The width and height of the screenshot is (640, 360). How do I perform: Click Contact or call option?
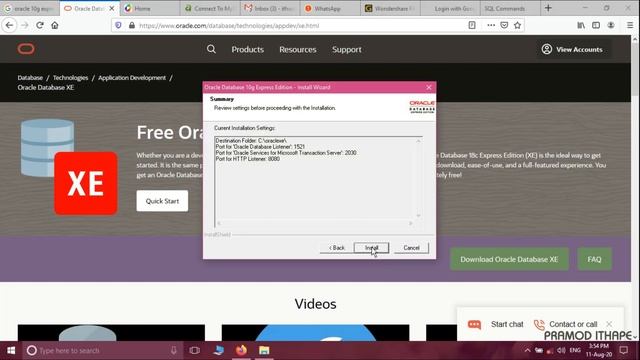click(x=565, y=324)
